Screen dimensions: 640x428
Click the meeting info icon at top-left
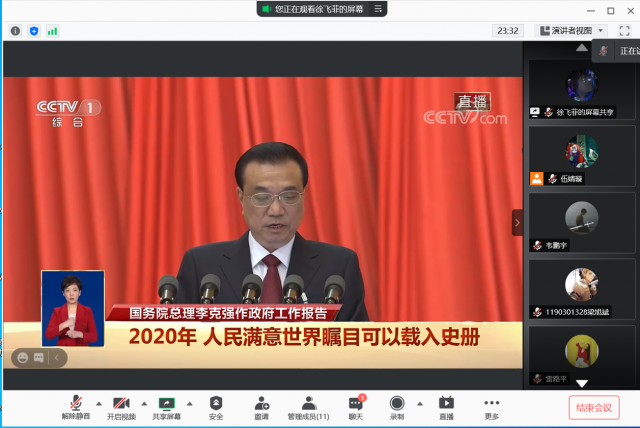[15, 31]
